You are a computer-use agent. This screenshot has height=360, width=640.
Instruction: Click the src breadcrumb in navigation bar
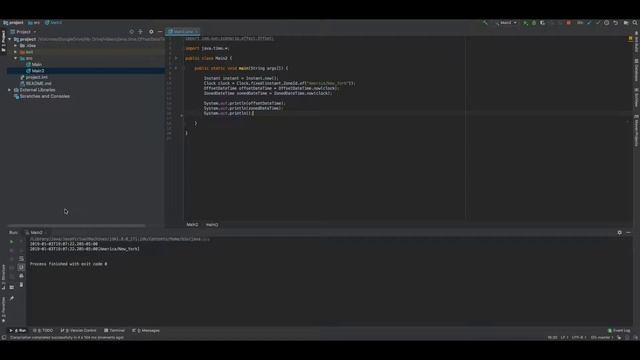click(34, 23)
